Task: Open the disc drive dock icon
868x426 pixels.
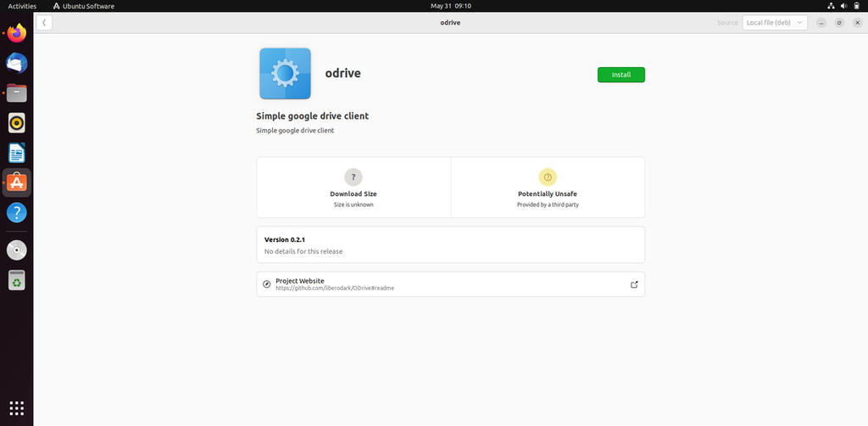Action: pyautogui.click(x=17, y=250)
